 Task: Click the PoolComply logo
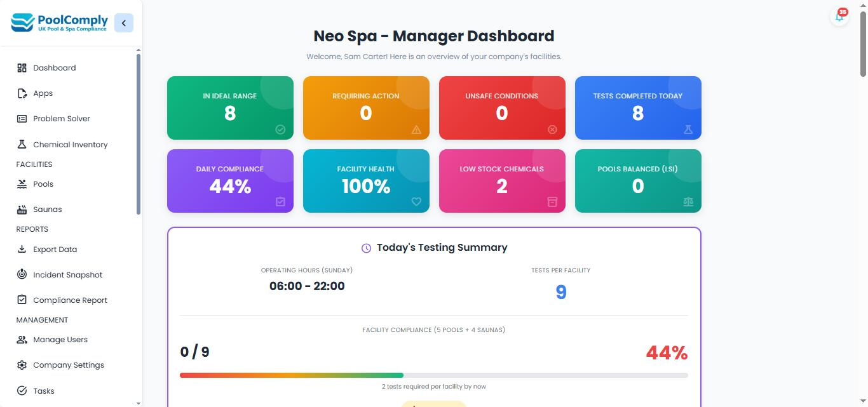(x=60, y=23)
